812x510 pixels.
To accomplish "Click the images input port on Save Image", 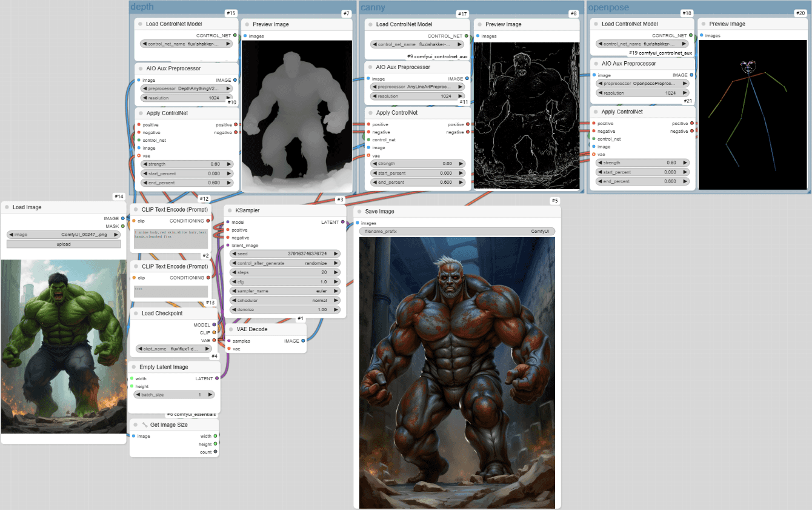I will tap(358, 223).
